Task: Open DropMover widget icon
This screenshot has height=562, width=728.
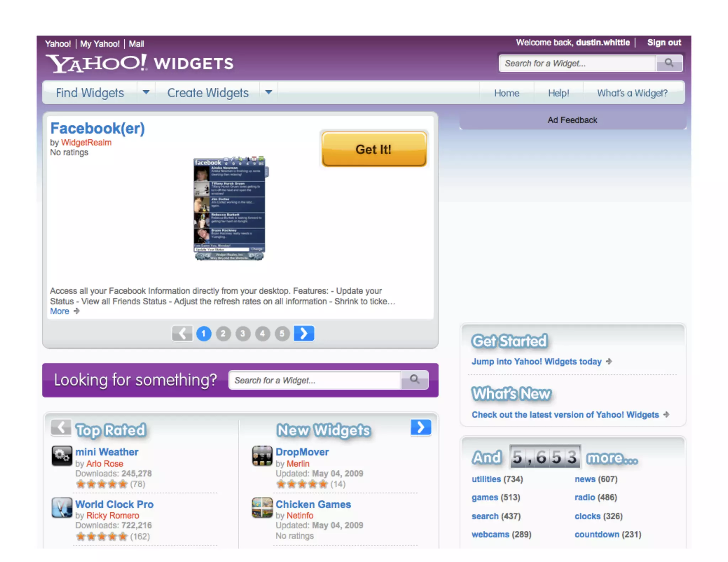Action: (x=262, y=455)
